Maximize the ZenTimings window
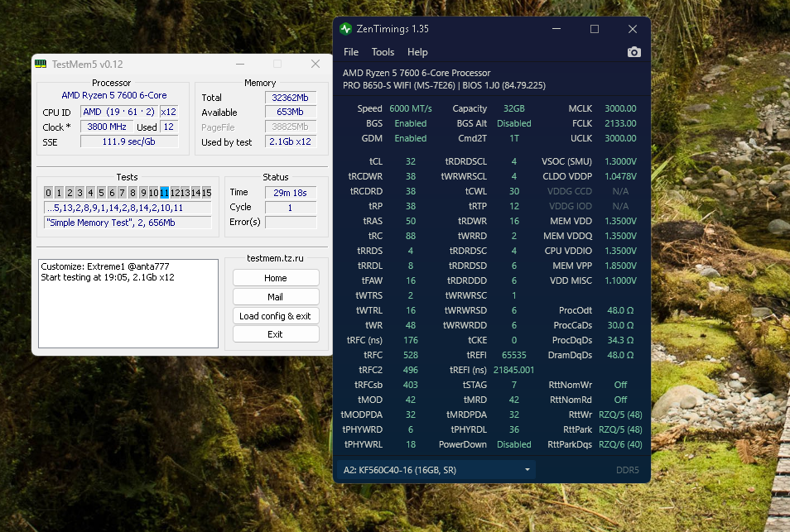This screenshot has height=532, width=790. point(594,29)
